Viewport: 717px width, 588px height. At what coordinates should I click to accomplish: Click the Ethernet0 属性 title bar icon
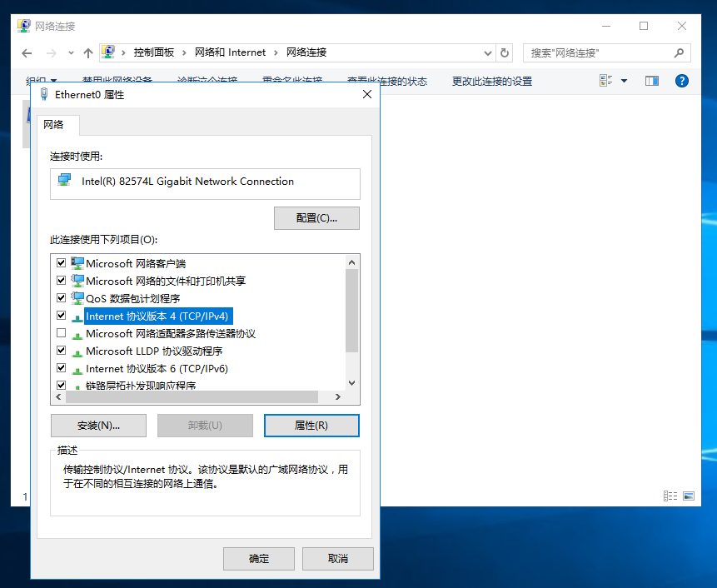[44, 94]
